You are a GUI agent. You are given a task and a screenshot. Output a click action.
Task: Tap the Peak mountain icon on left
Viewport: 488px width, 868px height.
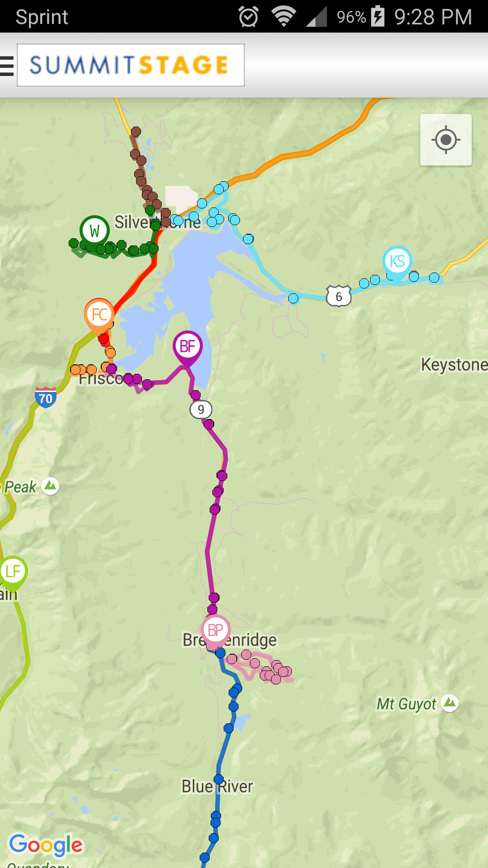[50, 486]
